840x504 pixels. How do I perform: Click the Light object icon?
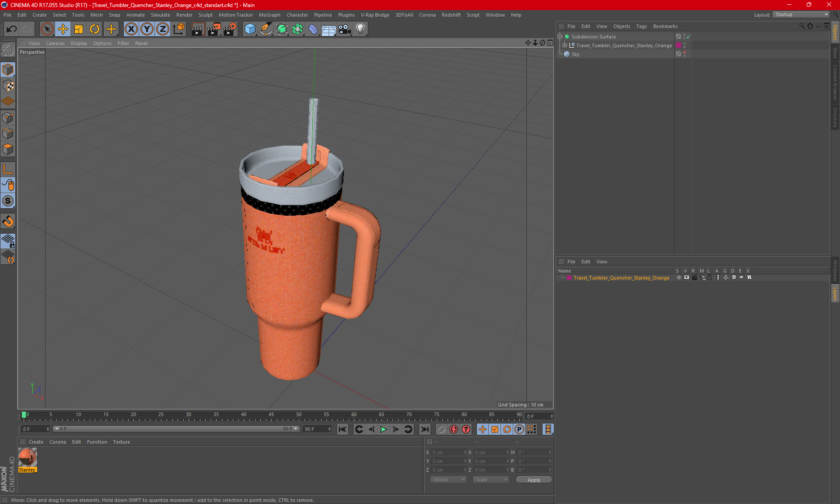[x=360, y=29]
